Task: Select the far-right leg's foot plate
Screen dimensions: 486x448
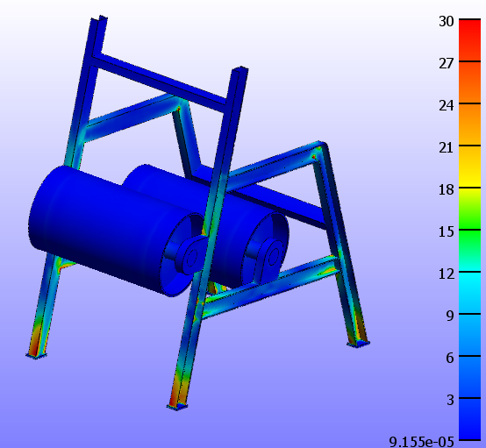Action: click(359, 344)
